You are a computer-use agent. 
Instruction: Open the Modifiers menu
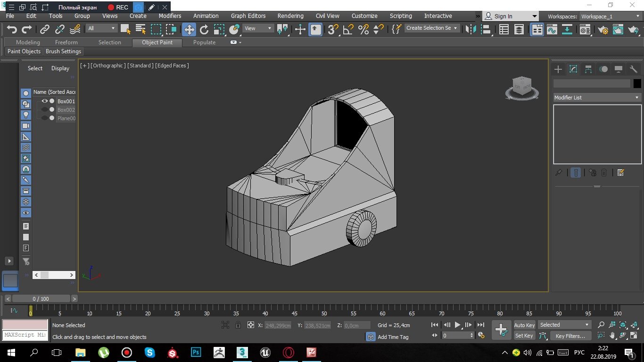[170, 16]
